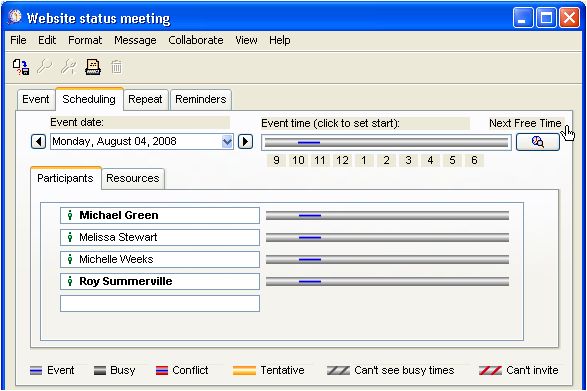Click the 11 o'clock hour label

coord(320,160)
